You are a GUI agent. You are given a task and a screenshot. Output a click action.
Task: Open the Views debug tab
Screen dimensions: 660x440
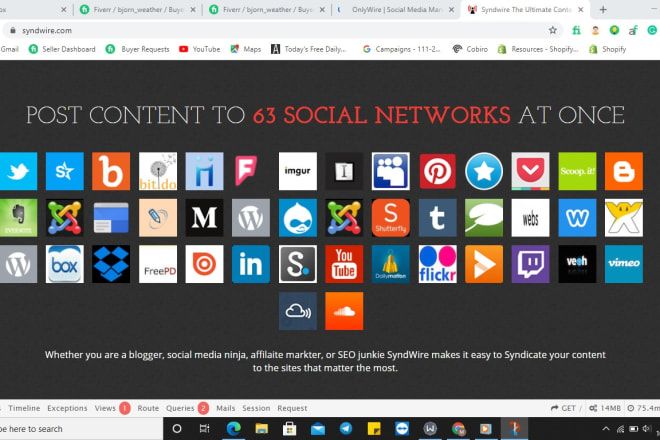pos(112,408)
